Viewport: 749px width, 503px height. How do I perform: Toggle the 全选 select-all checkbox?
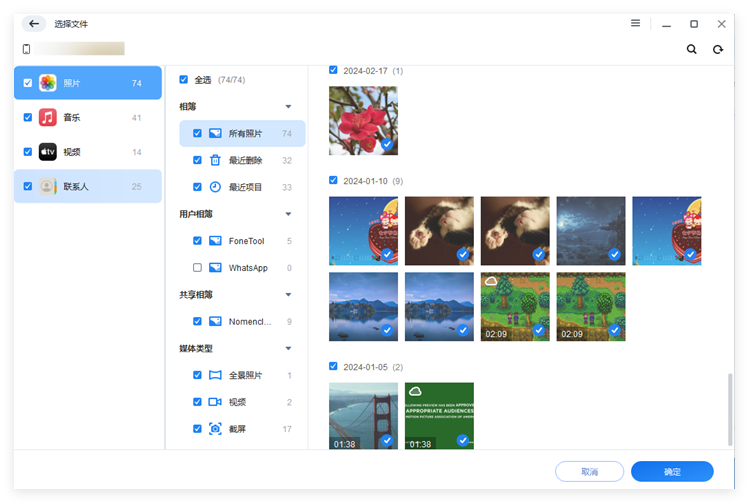click(183, 80)
